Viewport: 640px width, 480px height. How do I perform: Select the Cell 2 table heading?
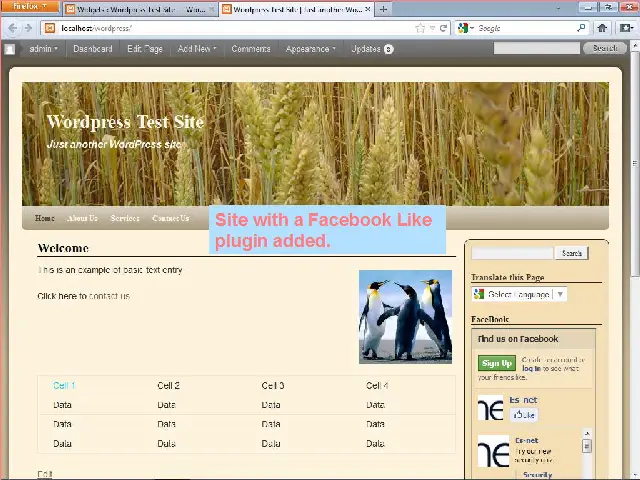click(169, 385)
